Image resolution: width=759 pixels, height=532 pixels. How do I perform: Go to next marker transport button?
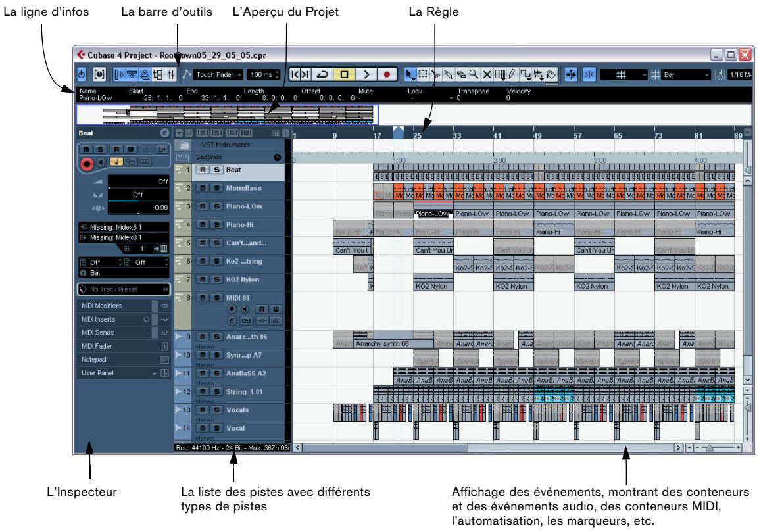pos(305,74)
